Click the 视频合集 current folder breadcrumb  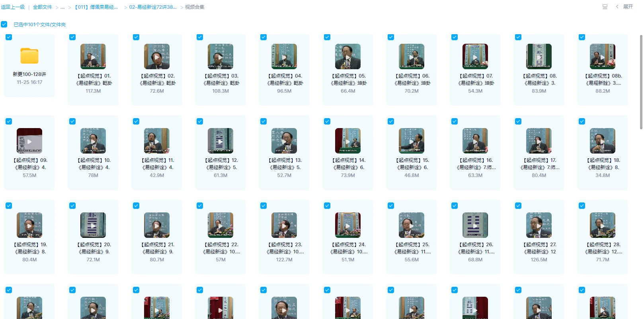(195, 7)
